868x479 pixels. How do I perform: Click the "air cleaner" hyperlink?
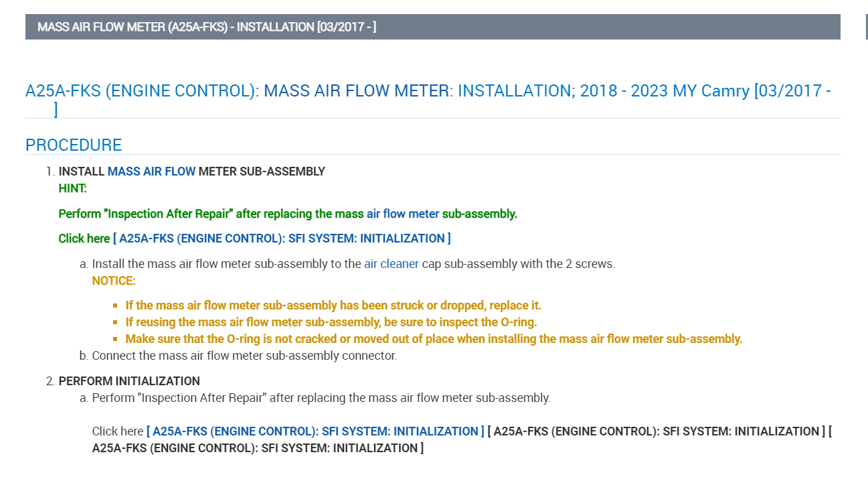pos(392,264)
